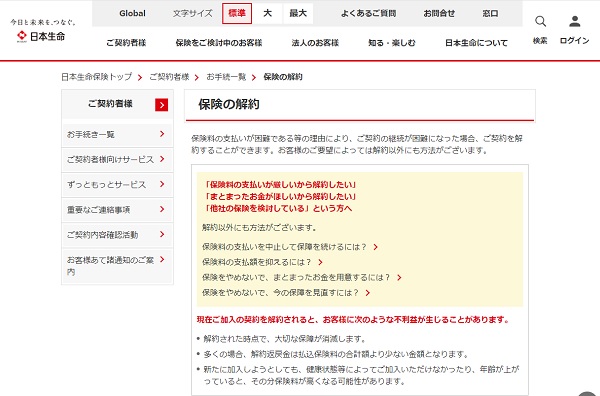Go to ご契約者様 breadcrumb link
The height and width of the screenshot is (396, 600).
click(x=170, y=77)
